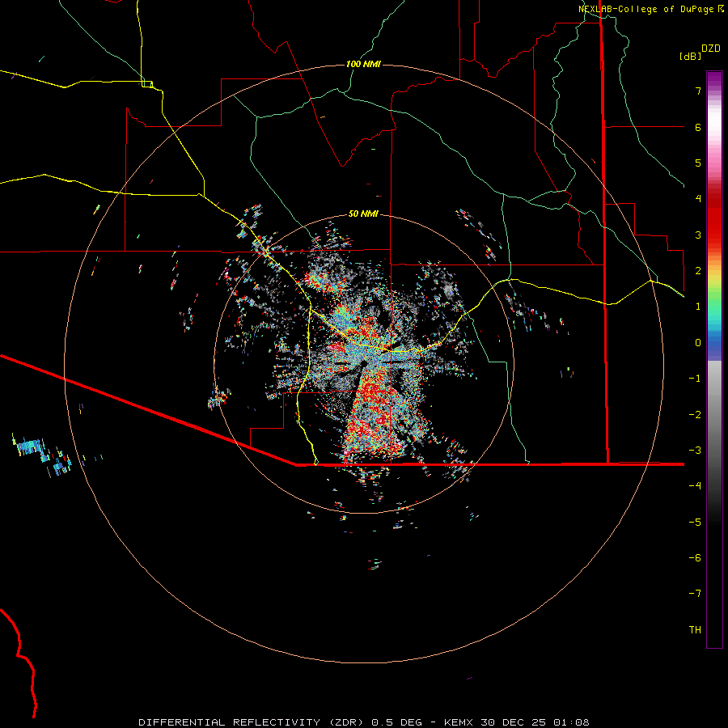Click the -7 value on color scale

(x=695, y=594)
